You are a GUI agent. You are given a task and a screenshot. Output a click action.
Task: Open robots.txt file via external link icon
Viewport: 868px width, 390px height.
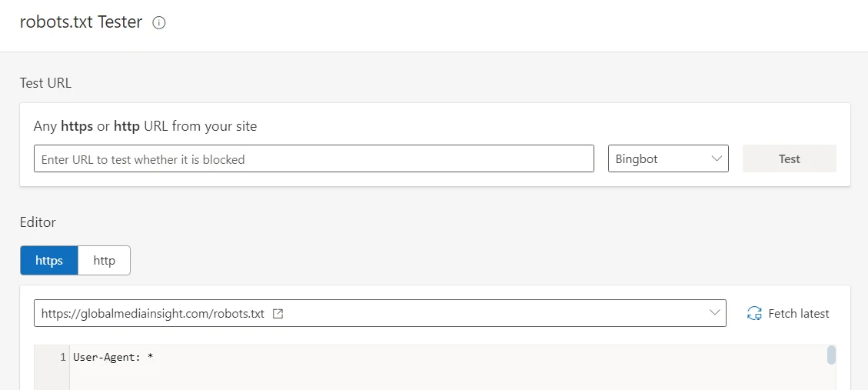[278, 314]
